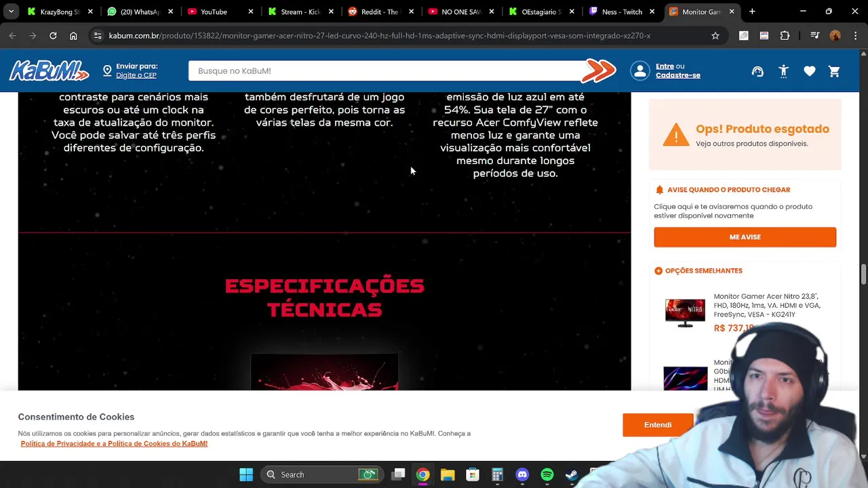Click the KaBuM! logo
This screenshot has height=488, width=868.
click(49, 70)
